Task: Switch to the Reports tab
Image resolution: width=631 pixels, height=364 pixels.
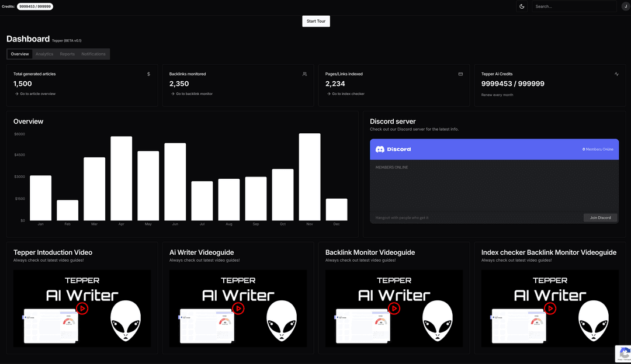Action: [67, 54]
